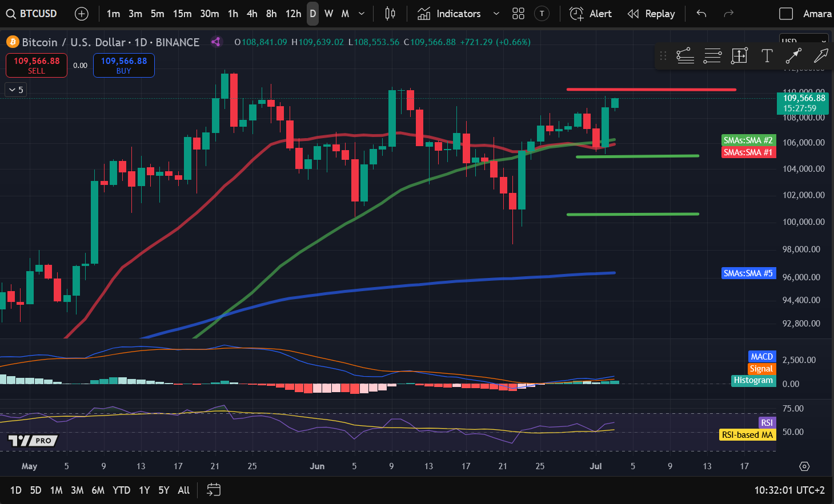Start bar Replay mode
The image size is (834, 504).
tap(651, 14)
